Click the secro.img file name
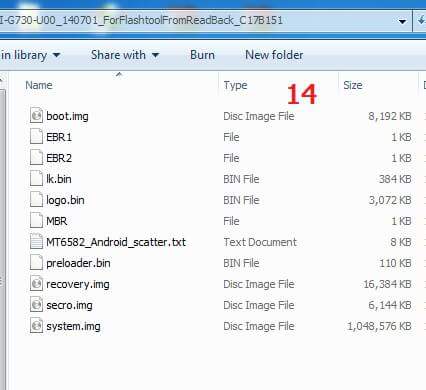 (69, 305)
